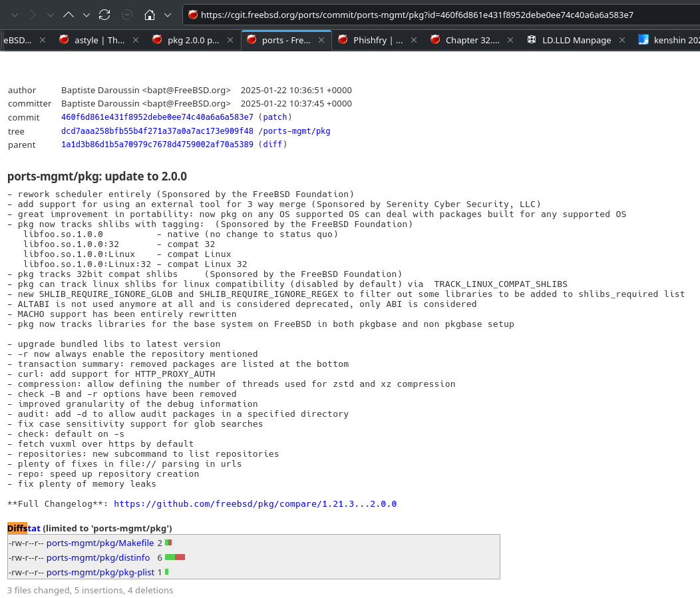
Task: Click the stop loading icon
Action: pyautogui.click(x=127, y=15)
